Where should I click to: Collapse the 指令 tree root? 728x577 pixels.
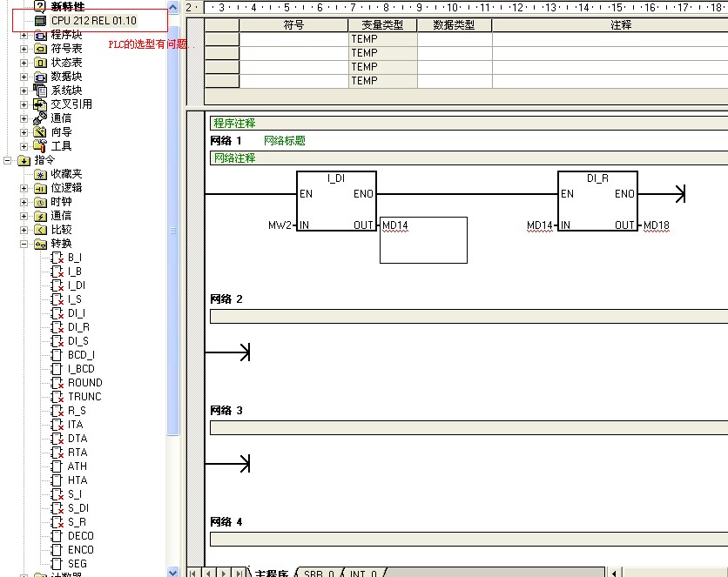coord(7,160)
